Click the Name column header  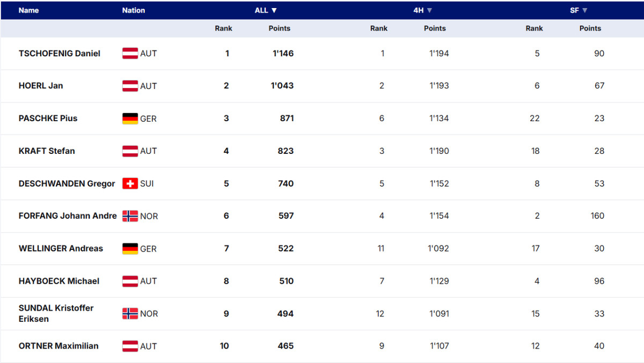tap(28, 10)
